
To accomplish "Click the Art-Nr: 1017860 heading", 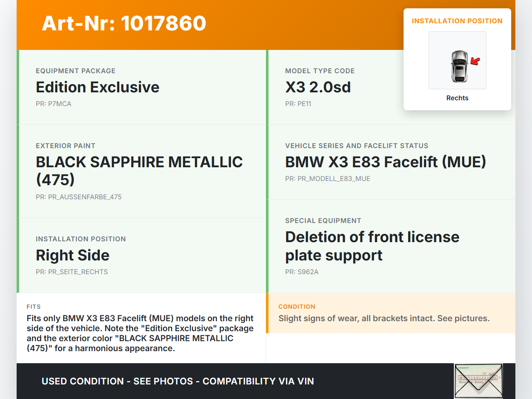I will [124, 23].
